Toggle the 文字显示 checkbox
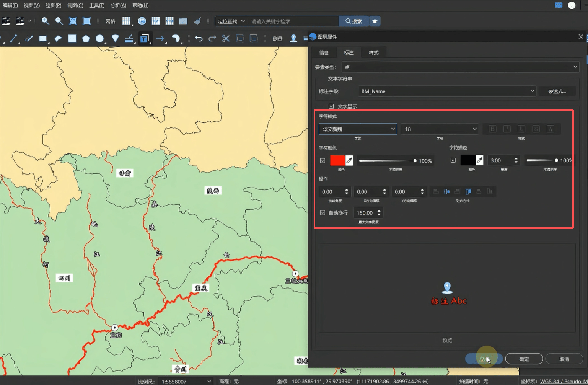 pyautogui.click(x=331, y=106)
